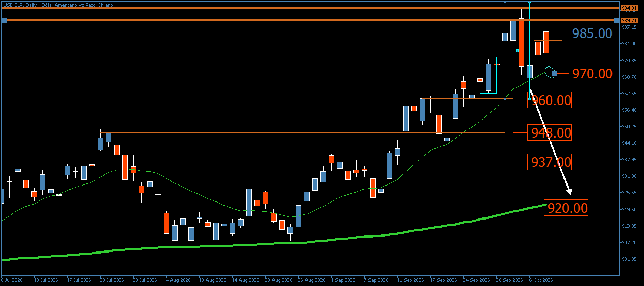
Task: Select the 920.00 price label
Action: (567, 208)
